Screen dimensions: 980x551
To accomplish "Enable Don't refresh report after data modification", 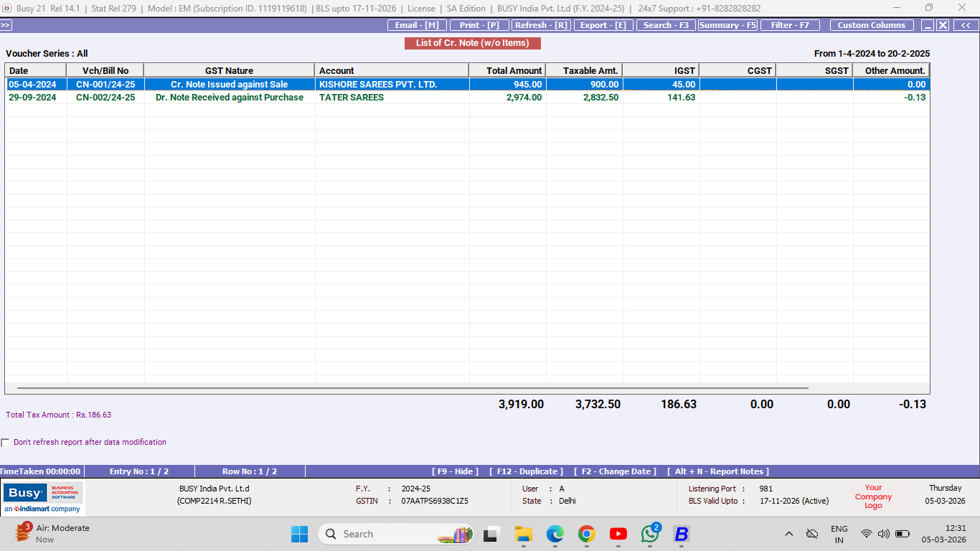I will pyautogui.click(x=6, y=442).
